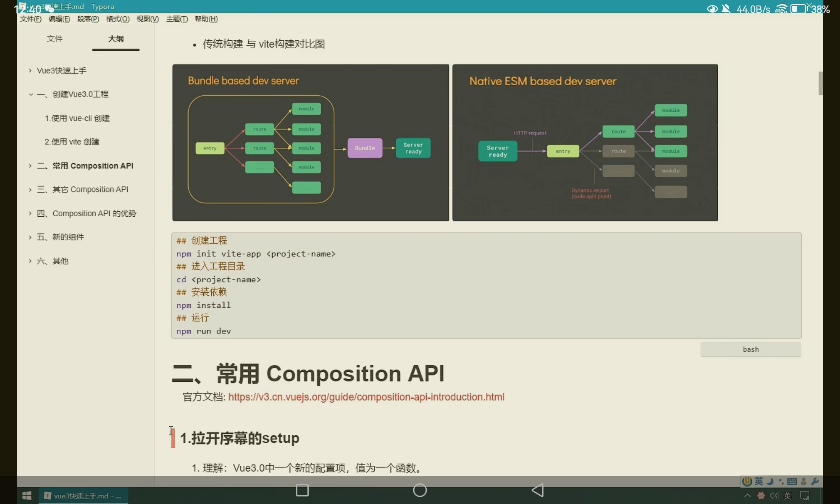Collapse the 一、创建Vue3.0工程 outline section
The height and width of the screenshot is (504, 840).
[x=31, y=94]
